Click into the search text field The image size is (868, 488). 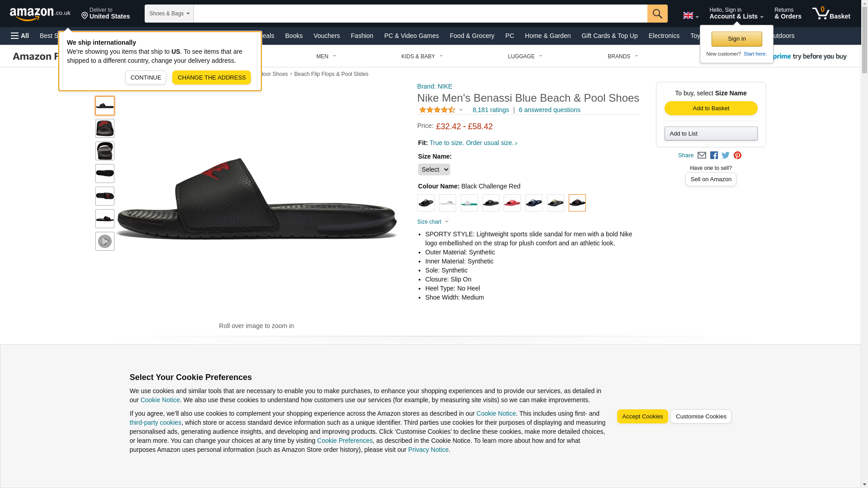420,14
